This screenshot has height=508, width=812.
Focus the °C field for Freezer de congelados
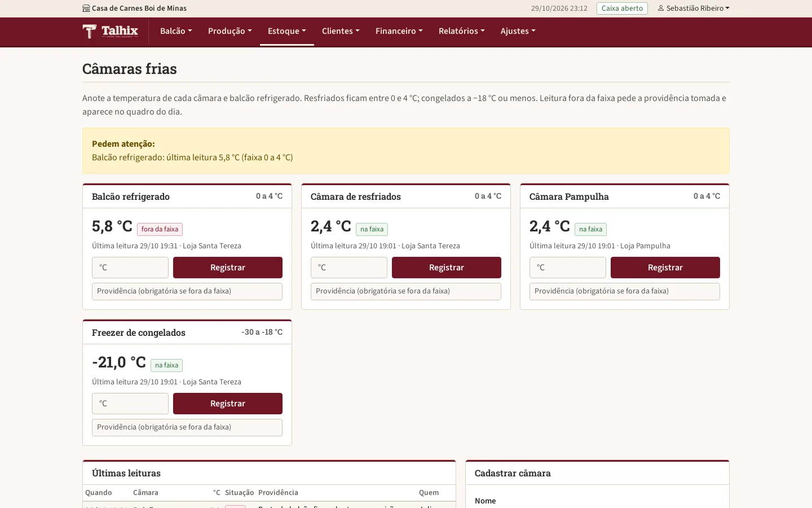(130, 404)
